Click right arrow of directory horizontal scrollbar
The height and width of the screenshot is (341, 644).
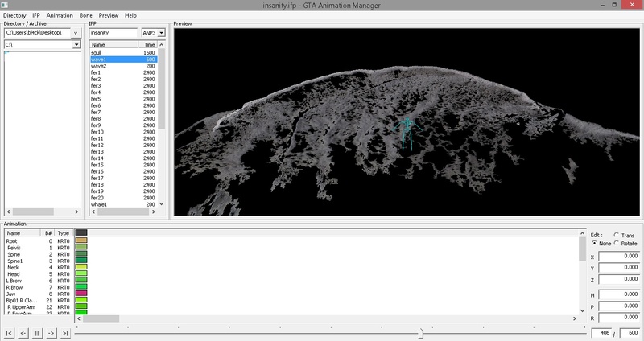pos(76,212)
